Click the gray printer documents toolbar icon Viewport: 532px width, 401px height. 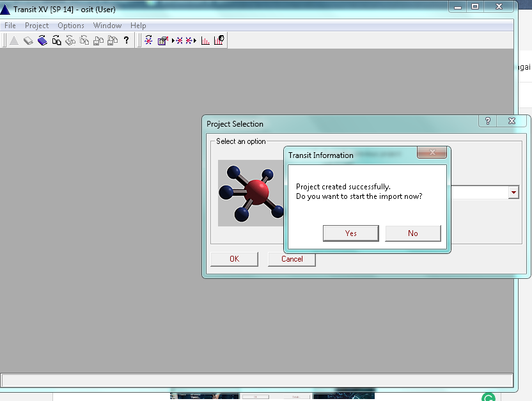70,40
